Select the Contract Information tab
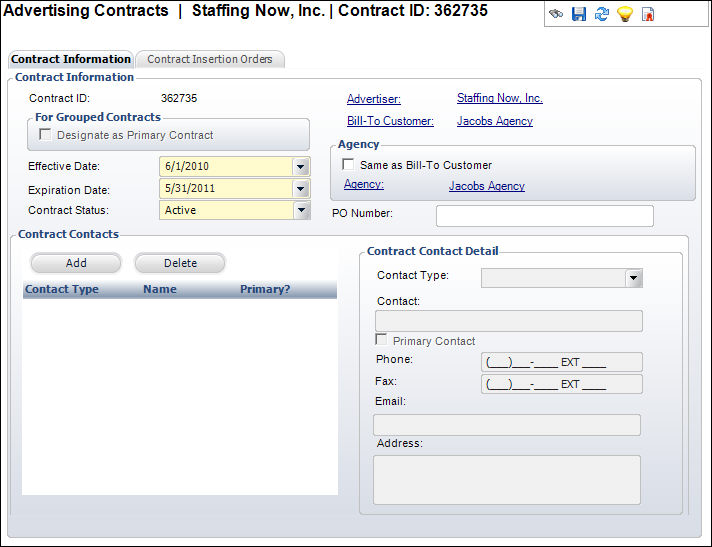The width and height of the screenshot is (712, 547). point(71,59)
